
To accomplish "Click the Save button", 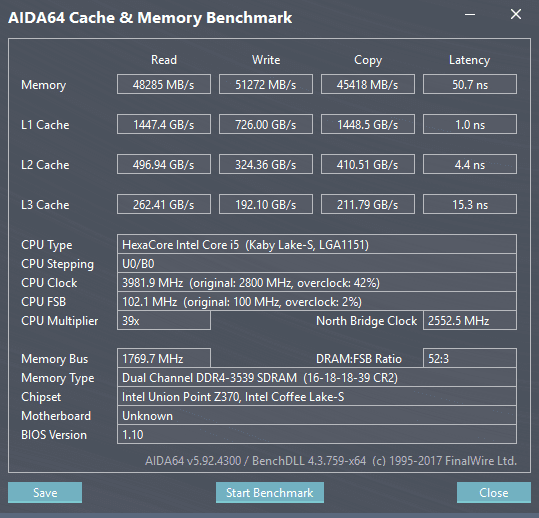I will point(45,492).
